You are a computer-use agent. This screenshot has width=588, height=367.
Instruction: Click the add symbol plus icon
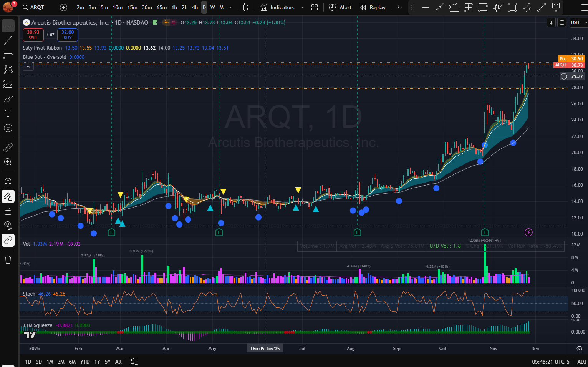64,7
